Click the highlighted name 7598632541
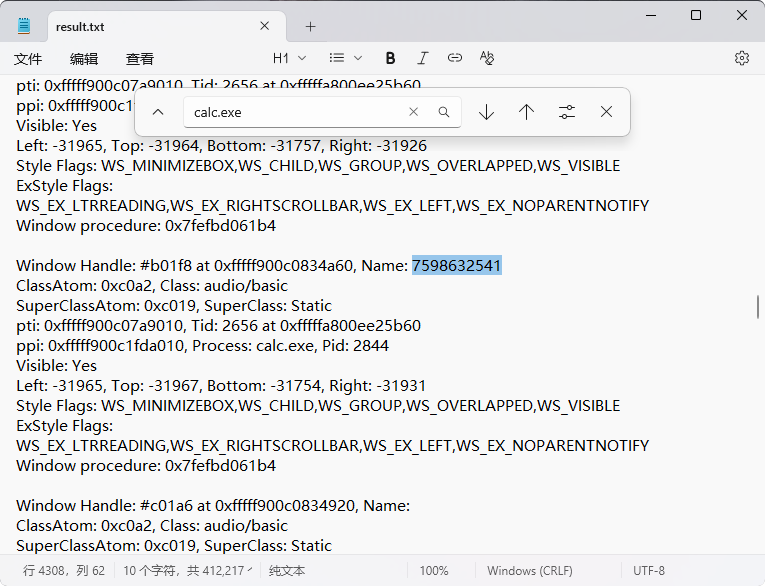Screen dimensions: 765x586 (x=457, y=265)
